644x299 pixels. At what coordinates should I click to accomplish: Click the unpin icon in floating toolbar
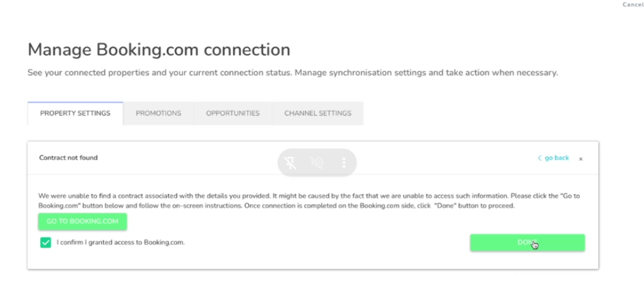tap(290, 163)
